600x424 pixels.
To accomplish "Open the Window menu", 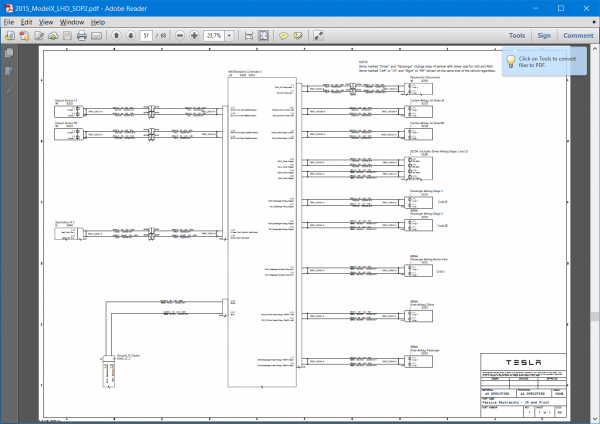I will pyautogui.click(x=72, y=22).
